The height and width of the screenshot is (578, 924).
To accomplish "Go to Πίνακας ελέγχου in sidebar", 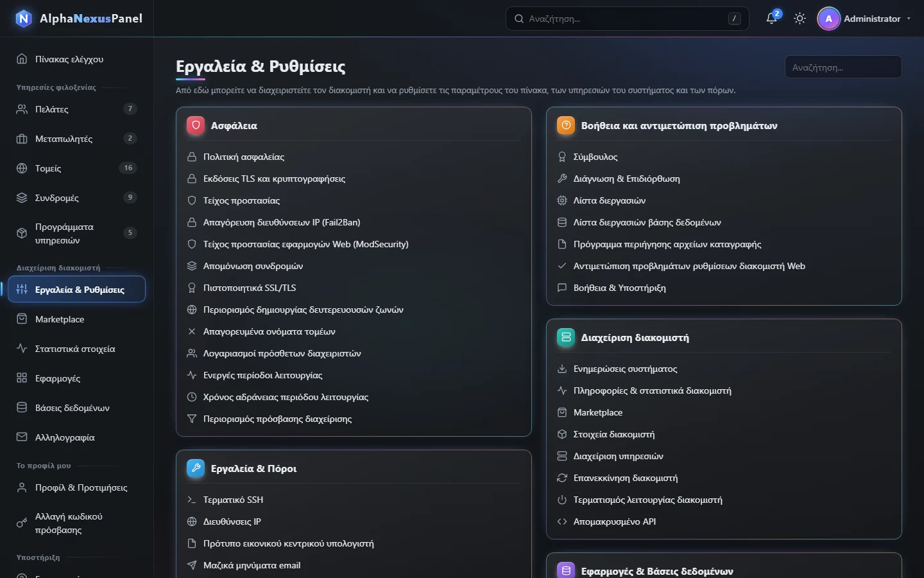I will click(x=76, y=59).
